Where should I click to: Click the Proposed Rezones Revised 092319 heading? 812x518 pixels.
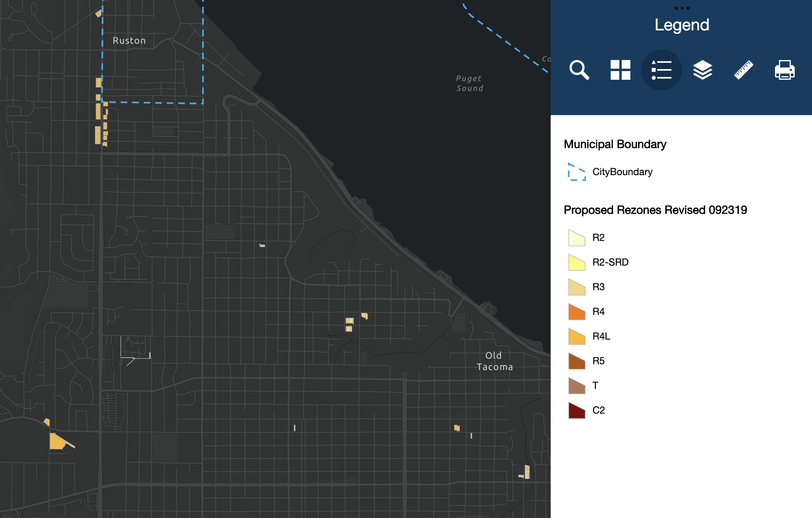click(x=655, y=210)
